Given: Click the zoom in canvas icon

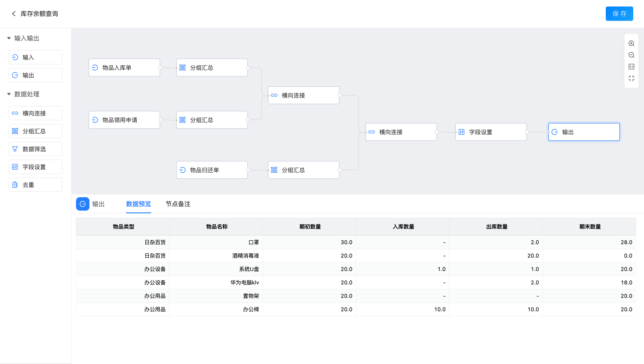Looking at the screenshot, I should coord(631,43).
